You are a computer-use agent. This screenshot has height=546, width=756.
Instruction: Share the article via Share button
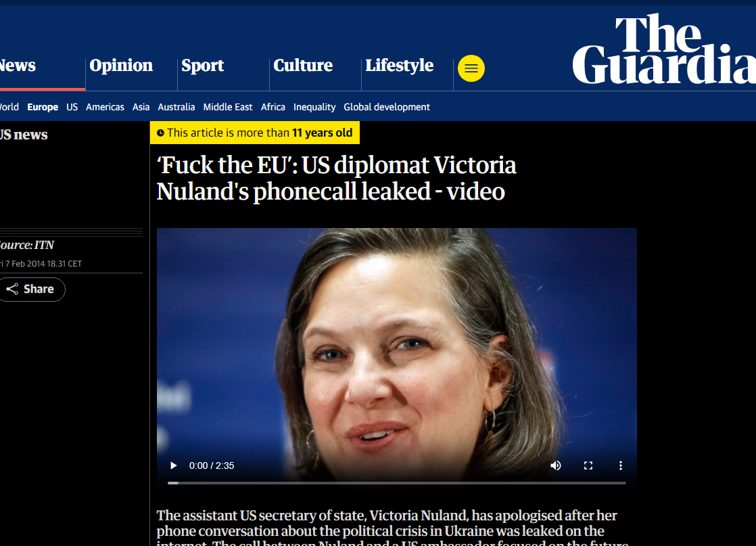(31, 290)
